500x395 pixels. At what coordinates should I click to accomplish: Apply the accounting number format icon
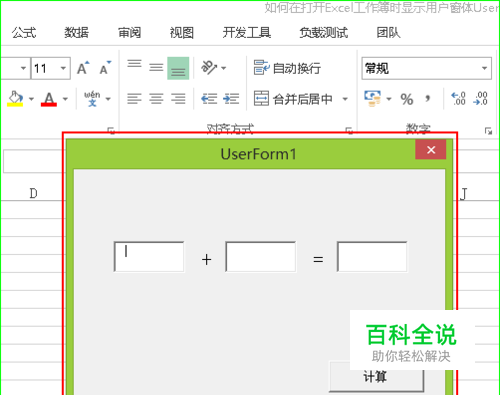click(x=372, y=99)
